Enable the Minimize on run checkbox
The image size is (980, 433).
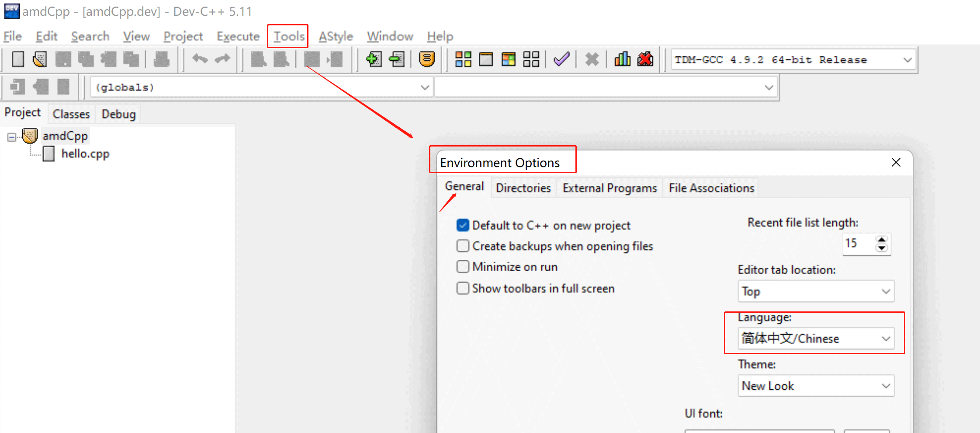pyautogui.click(x=463, y=266)
